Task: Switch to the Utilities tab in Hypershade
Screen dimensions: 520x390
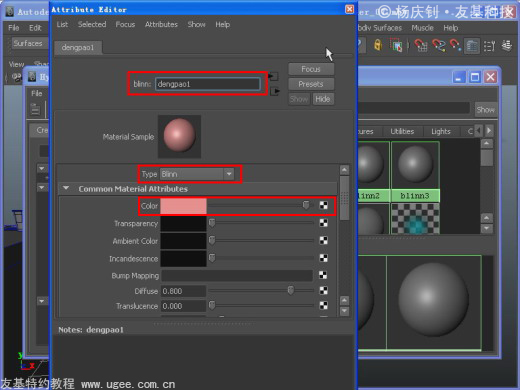Action: point(402,131)
